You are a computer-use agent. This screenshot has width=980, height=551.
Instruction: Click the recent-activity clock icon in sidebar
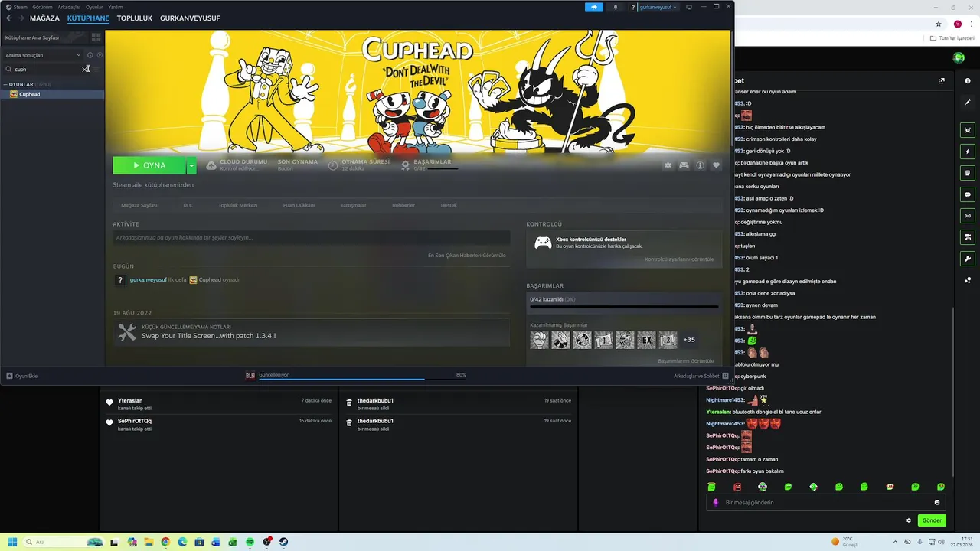[90, 55]
